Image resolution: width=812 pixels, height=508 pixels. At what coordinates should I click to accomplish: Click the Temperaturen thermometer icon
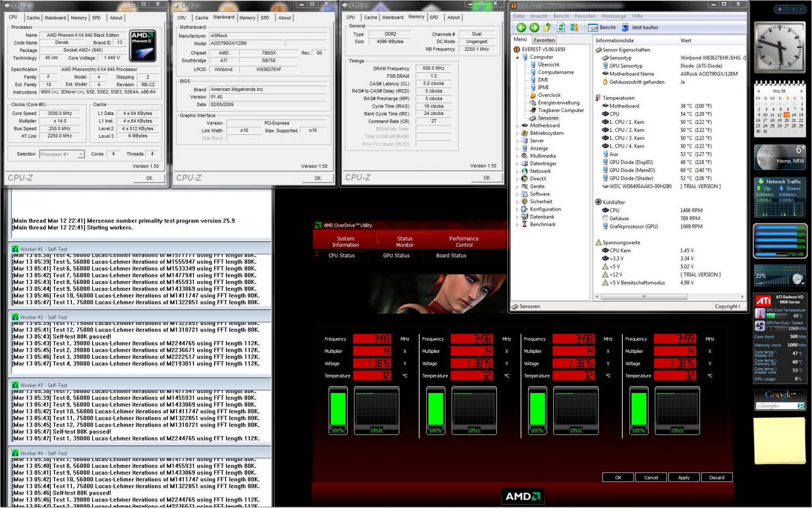coord(598,98)
